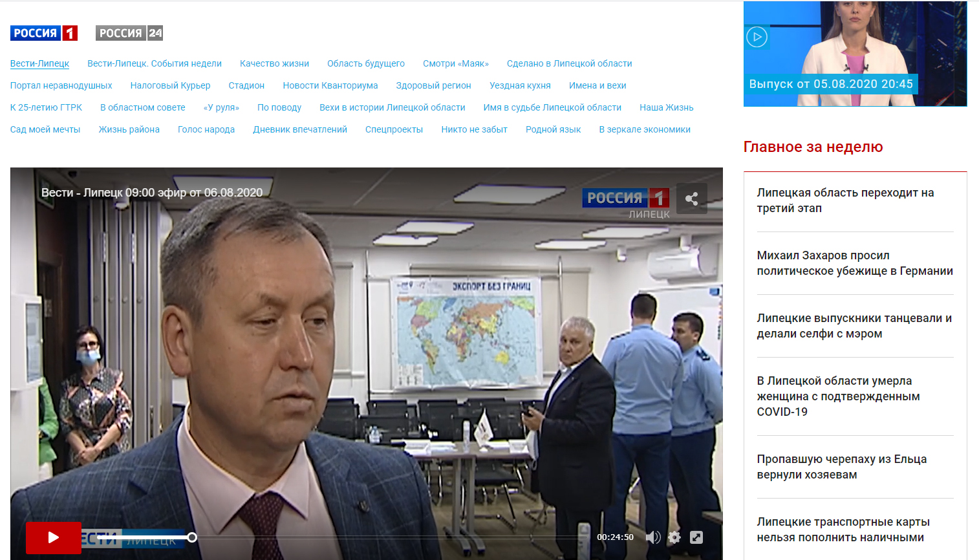979x560 pixels.
Task: Play the 05.08.2020 20:45 broadcast thumbnail
Action: pyautogui.click(x=855, y=54)
